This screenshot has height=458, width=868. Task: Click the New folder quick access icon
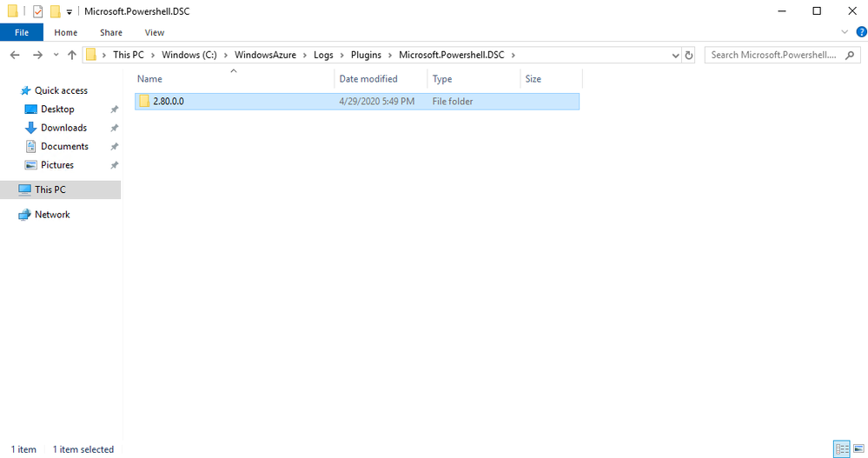(x=55, y=11)
